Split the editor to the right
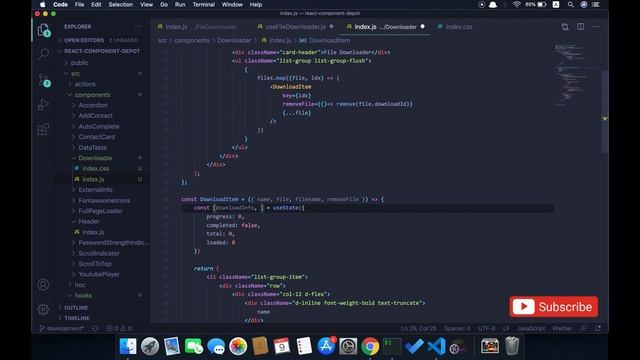640x360 pixels. [x=580, y=27]
